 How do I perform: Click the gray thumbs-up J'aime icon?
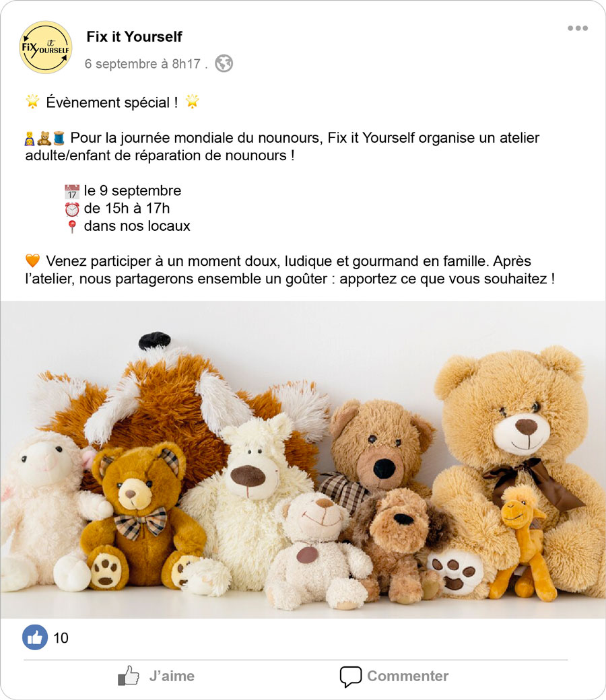click(128, 676)
